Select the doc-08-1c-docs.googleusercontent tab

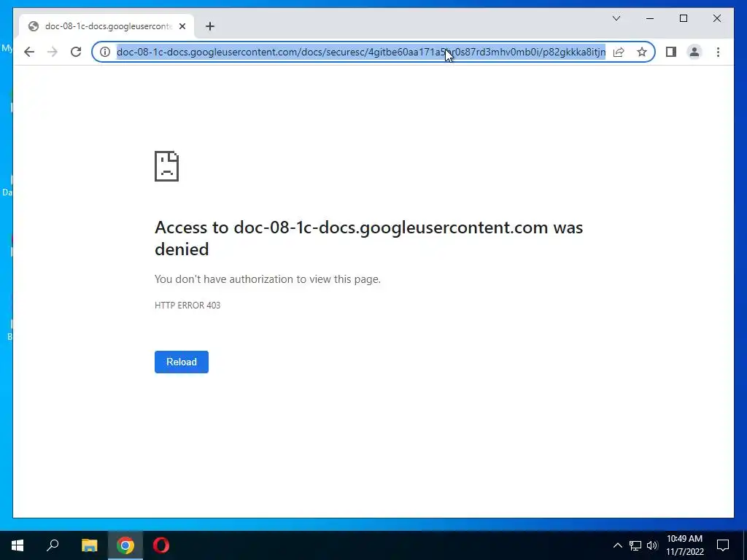107,26
